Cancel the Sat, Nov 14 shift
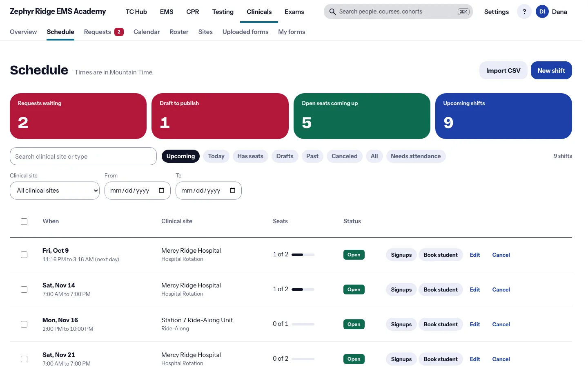 [x=501, y=289]
